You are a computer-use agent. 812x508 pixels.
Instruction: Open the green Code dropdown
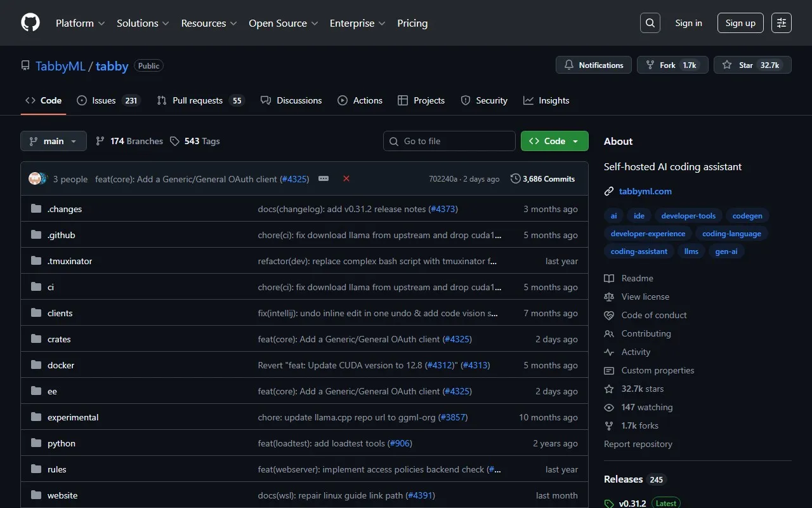pyautogui.click(x=554, y=141)
